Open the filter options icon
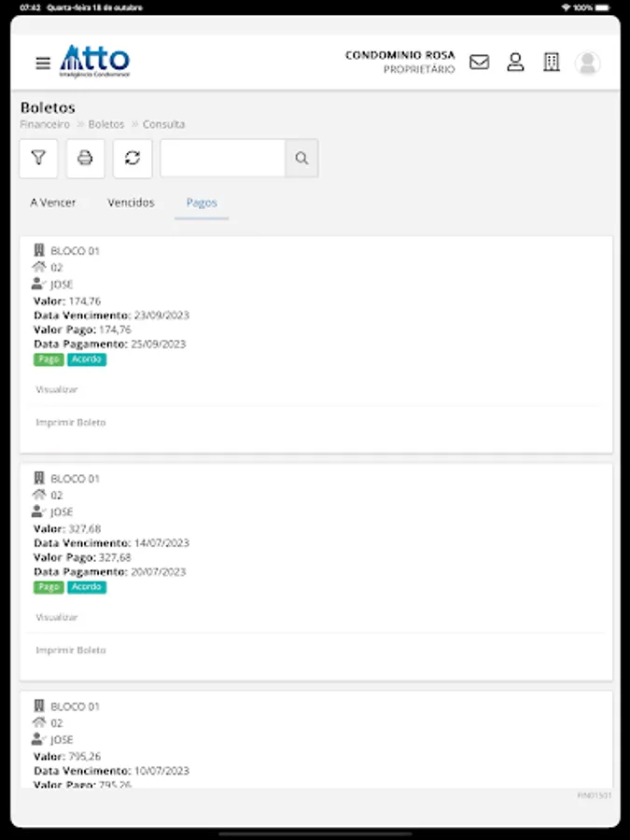The image size is (630, 840). coord(38,158)
